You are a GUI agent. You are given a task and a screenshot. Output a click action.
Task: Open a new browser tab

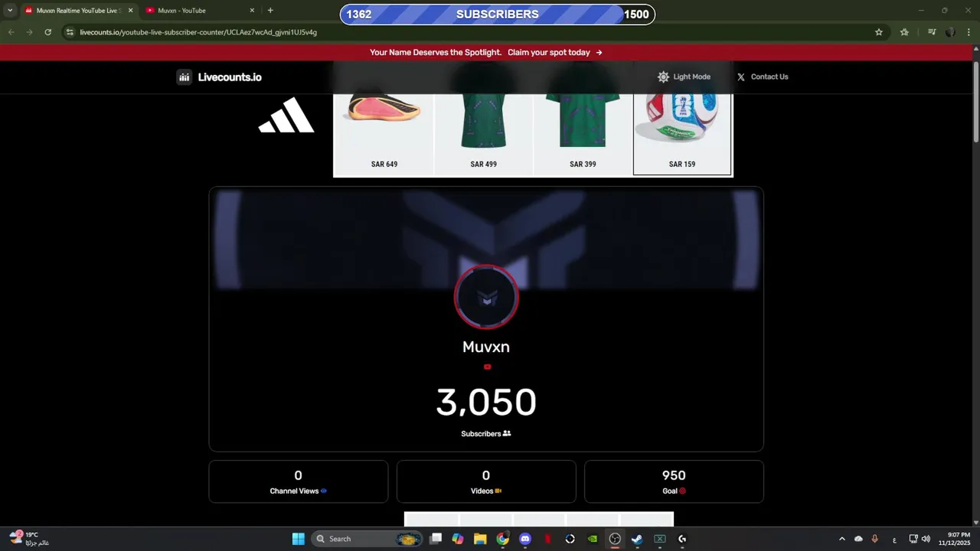click(270, 11)
